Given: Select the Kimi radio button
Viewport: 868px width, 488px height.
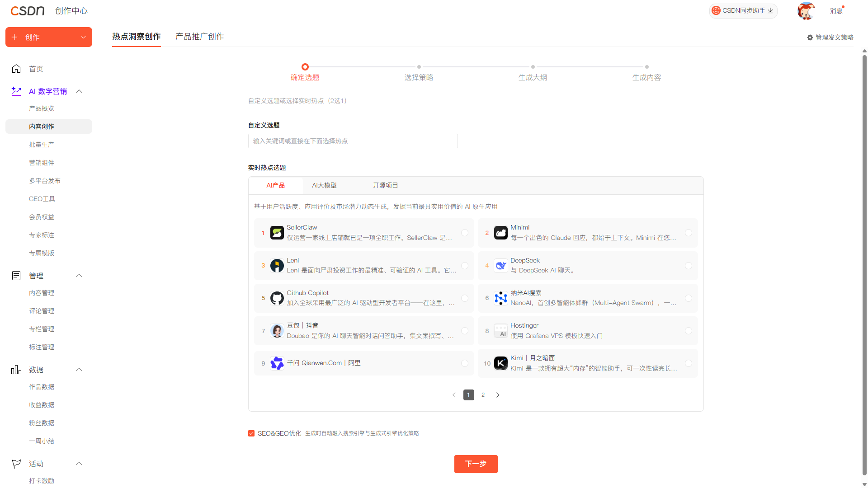Looking at the screenshot, I should pos(689,363).
